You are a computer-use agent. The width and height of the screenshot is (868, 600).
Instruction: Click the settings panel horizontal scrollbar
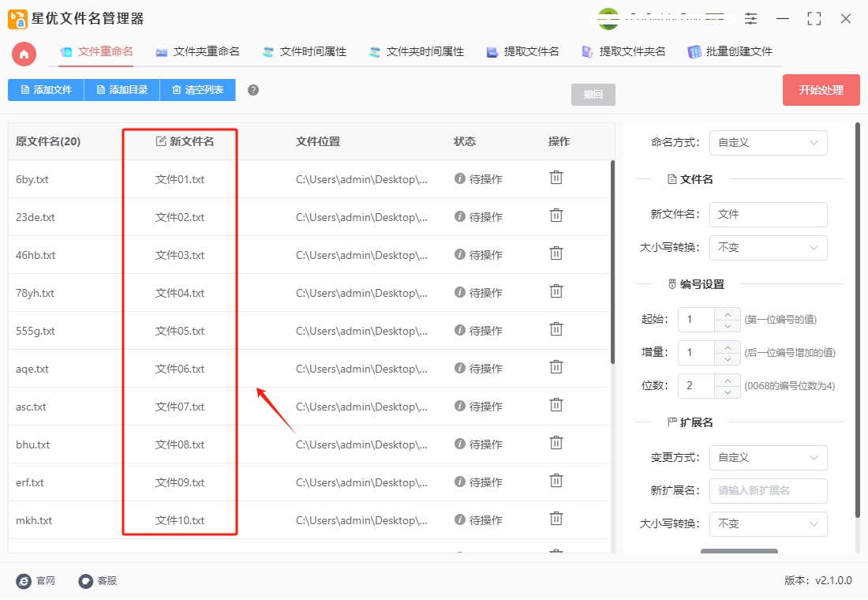[x=739, y=551]
